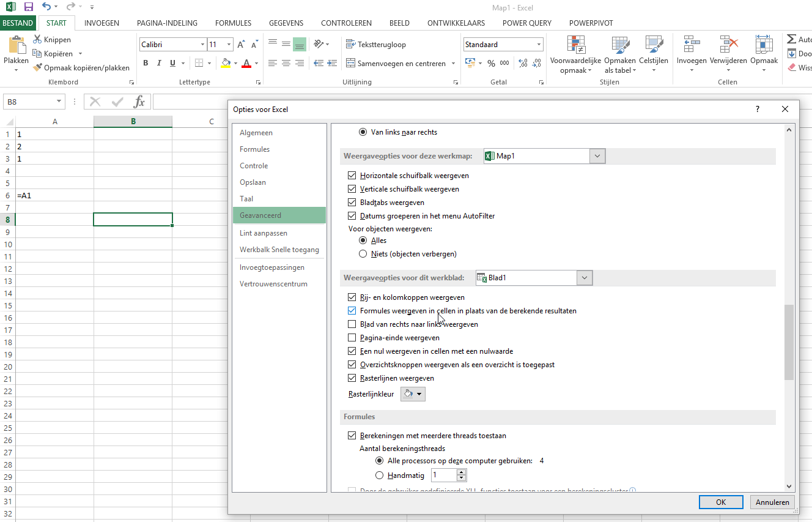Click the Save icon in the quick access toolbar
The height and width of the screenshot is (522, 812).
(28, 7)
